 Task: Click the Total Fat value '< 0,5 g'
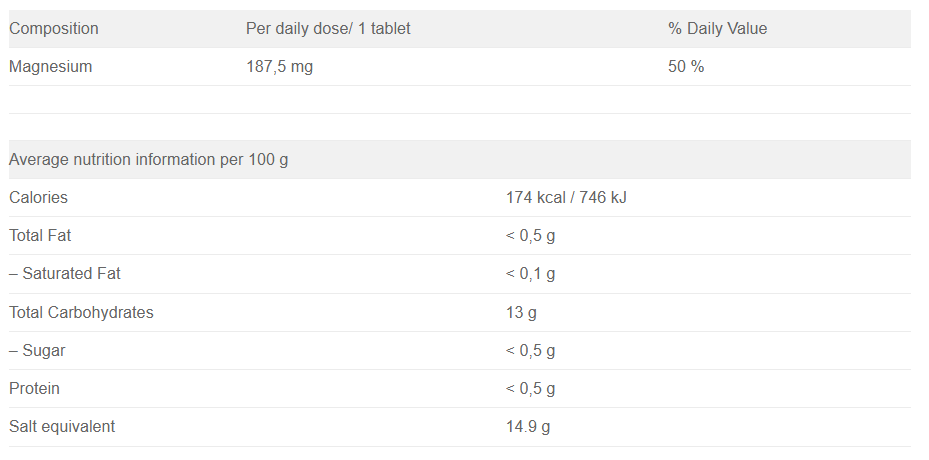[530, 236]
